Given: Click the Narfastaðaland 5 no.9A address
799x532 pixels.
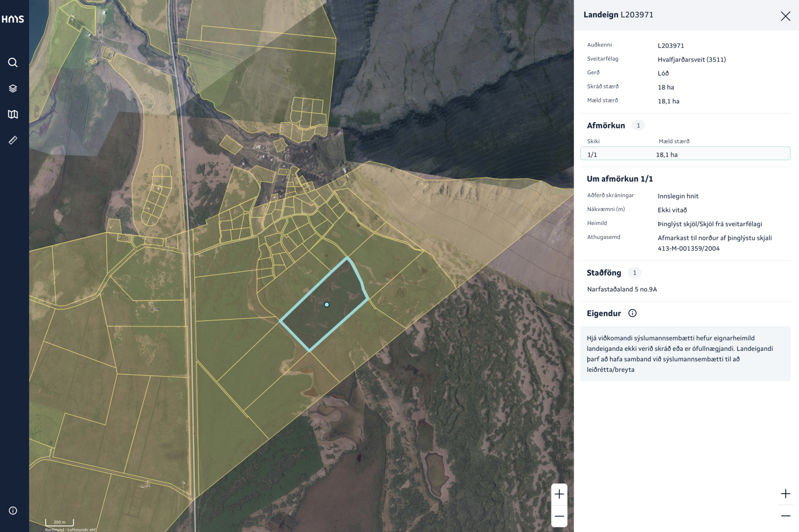Looking at the screenshot, I should (x=622, y=289).
